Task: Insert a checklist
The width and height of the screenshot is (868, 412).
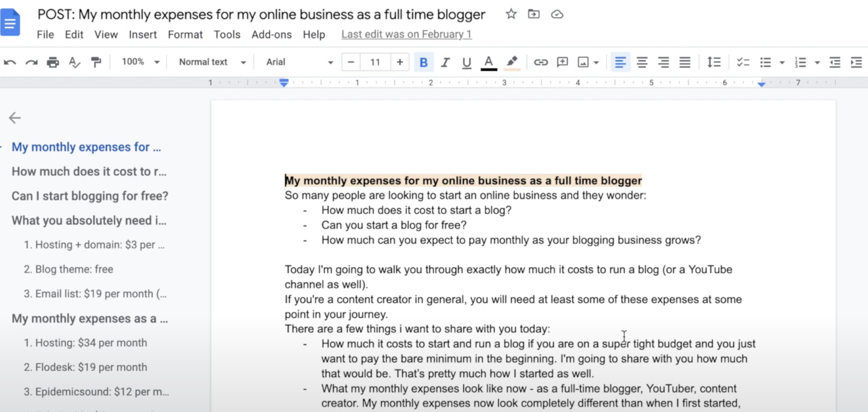Action: (x=743, y=62)
